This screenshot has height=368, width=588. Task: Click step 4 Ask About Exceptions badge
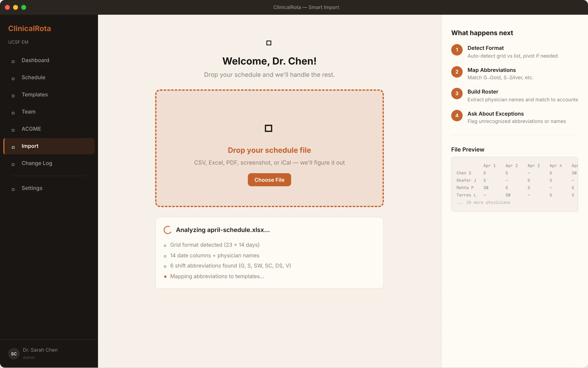pyautogui.click(x=457, y=115)
